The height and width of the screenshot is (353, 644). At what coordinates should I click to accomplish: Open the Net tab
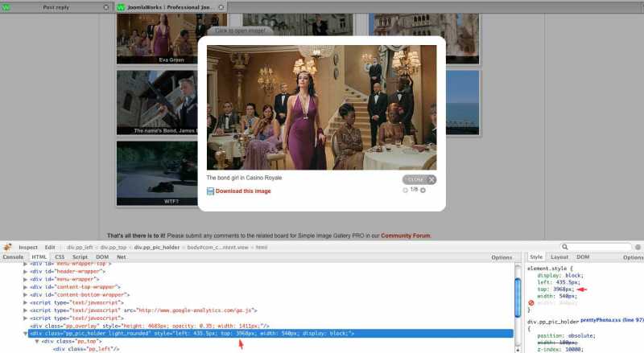click(x=122, y=257)
